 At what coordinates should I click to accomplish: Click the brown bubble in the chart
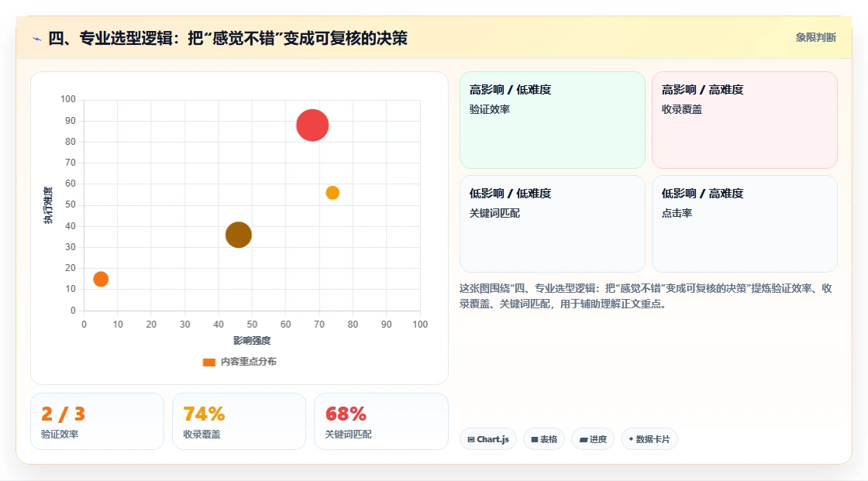click(x=239, y=235)
